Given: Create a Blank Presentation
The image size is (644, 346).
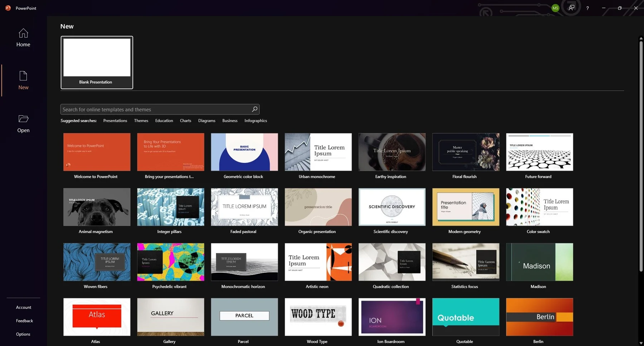Looking at the screenshot, I should 97,63.
